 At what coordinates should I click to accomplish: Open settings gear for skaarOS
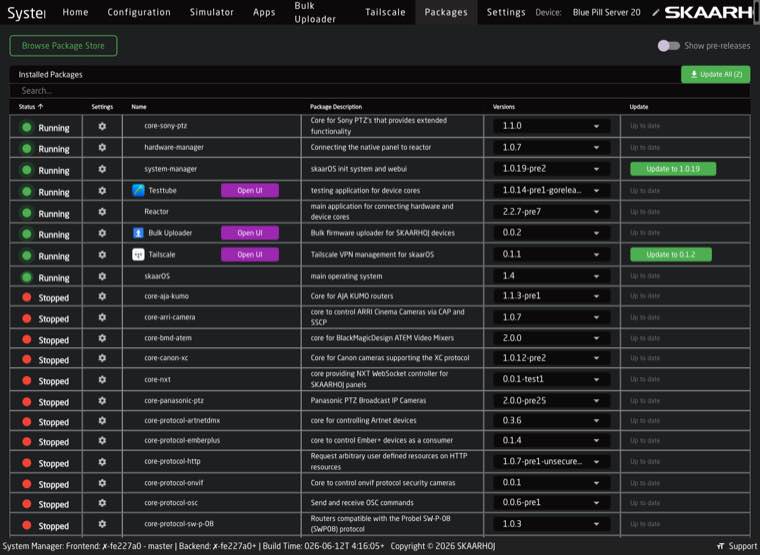[x=102, y=276]
